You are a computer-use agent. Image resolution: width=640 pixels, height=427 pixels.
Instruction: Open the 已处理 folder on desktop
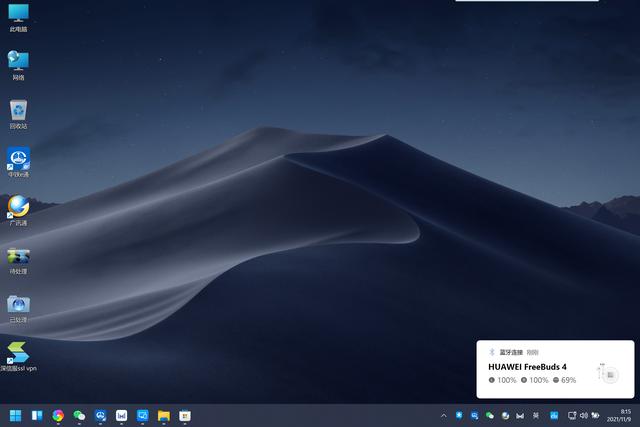(x=18, y=307)
